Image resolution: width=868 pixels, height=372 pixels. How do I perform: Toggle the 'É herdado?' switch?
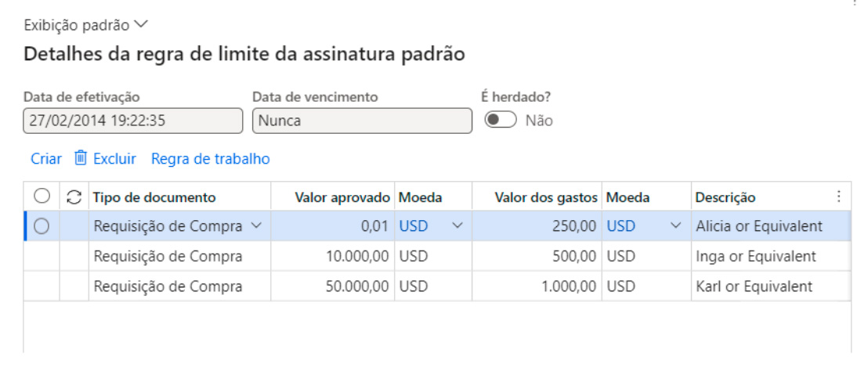501,121
